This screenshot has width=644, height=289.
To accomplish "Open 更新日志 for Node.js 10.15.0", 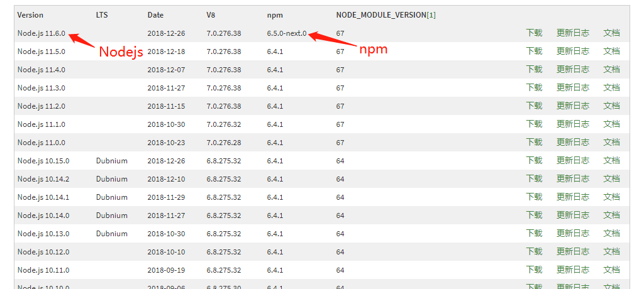I will click(x=572, y=160).
